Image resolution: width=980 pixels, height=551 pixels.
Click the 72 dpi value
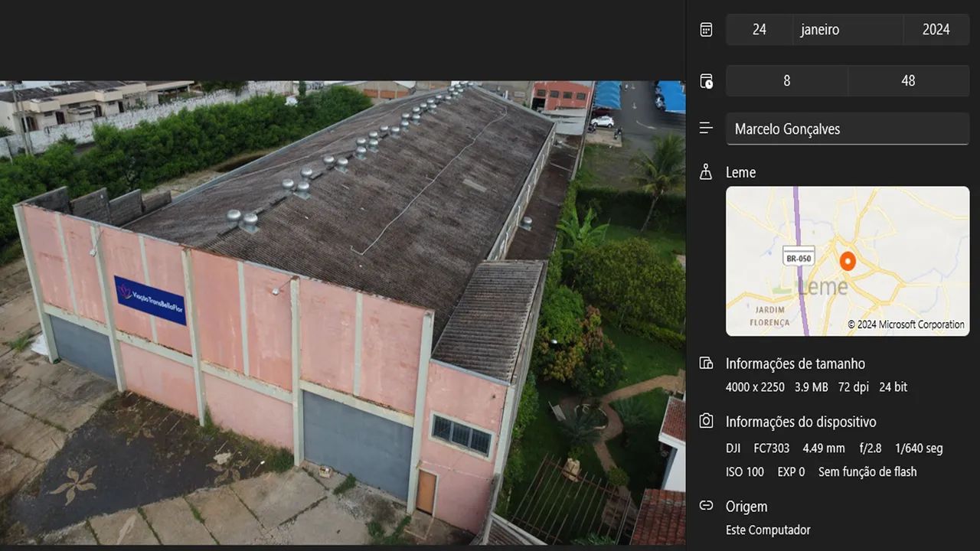point(853,387)
